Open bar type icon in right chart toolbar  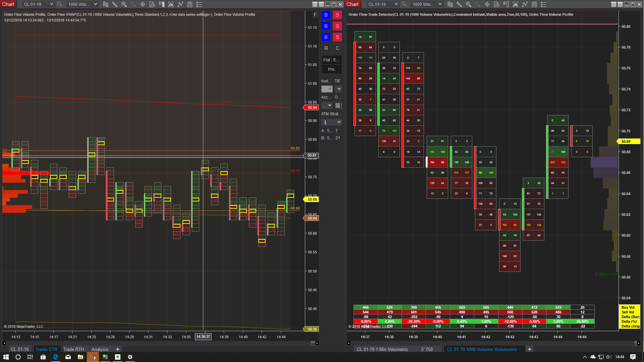pos(450,4)
